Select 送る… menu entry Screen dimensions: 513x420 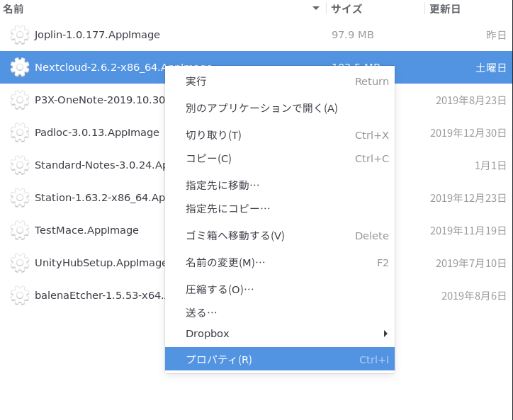coord(280,313)
